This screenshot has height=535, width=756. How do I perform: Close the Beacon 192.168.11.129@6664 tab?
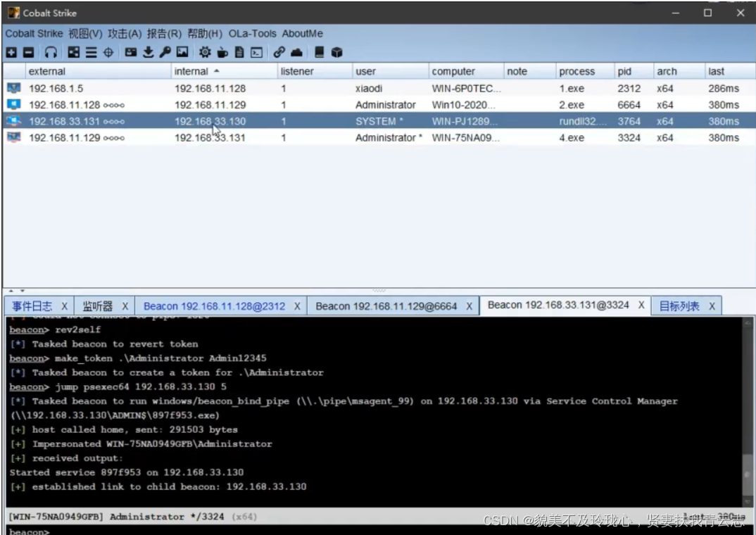coord(469,306)
